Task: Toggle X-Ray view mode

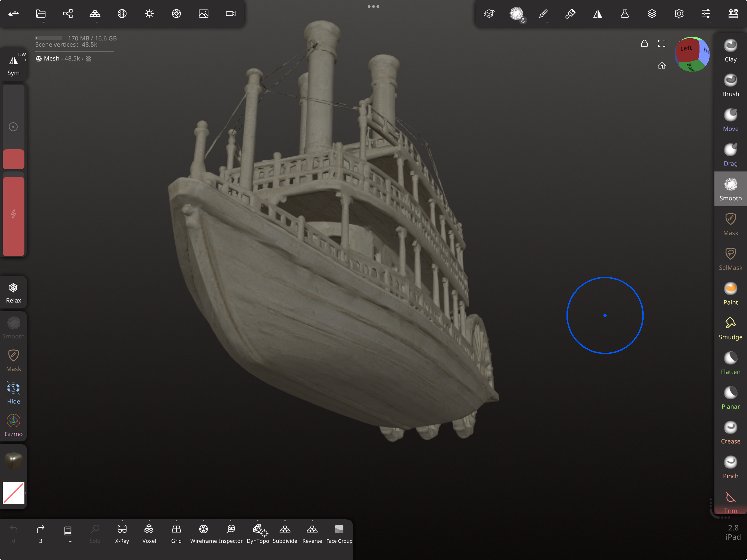Action: point(122,534)
